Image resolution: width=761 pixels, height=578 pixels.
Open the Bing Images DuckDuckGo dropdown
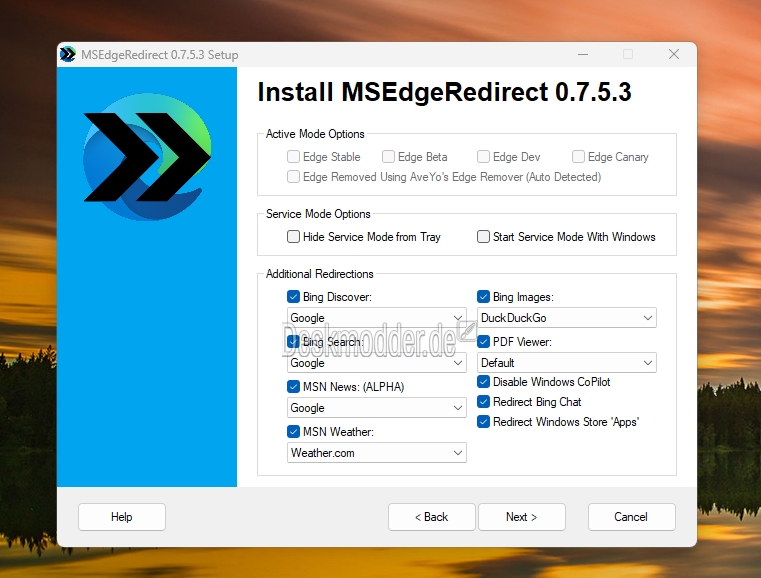[x=567, y=317]
